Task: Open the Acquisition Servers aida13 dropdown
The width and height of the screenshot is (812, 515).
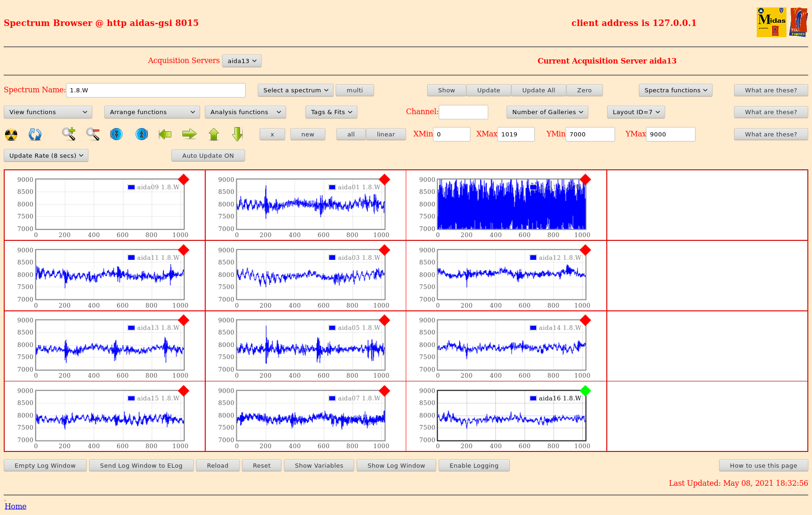Action: (x=242, y=61)
